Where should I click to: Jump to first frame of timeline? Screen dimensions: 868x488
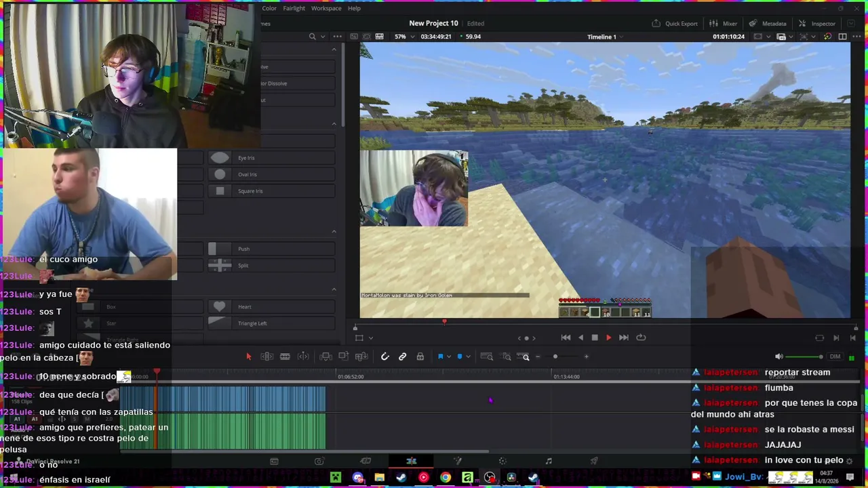[566, 338]
